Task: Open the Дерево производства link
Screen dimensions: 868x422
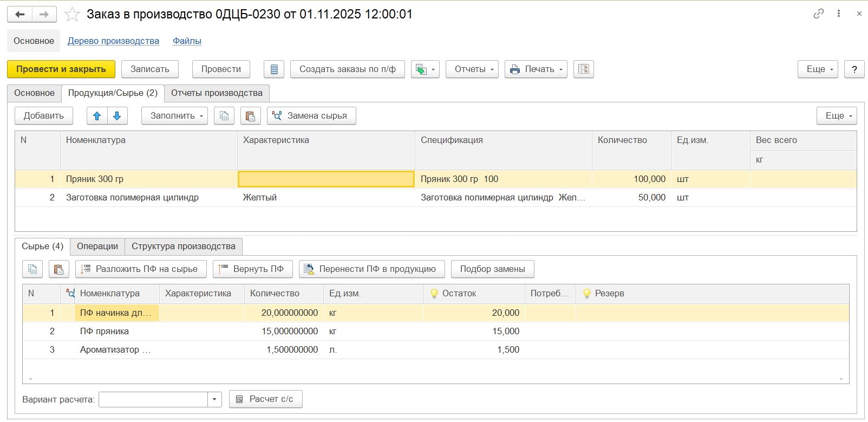Action: [x=113, y=41]
